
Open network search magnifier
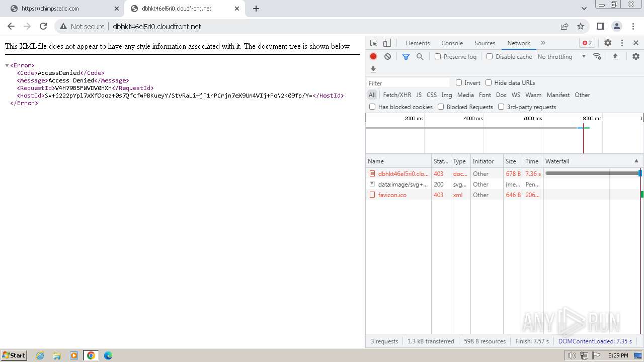420,56
